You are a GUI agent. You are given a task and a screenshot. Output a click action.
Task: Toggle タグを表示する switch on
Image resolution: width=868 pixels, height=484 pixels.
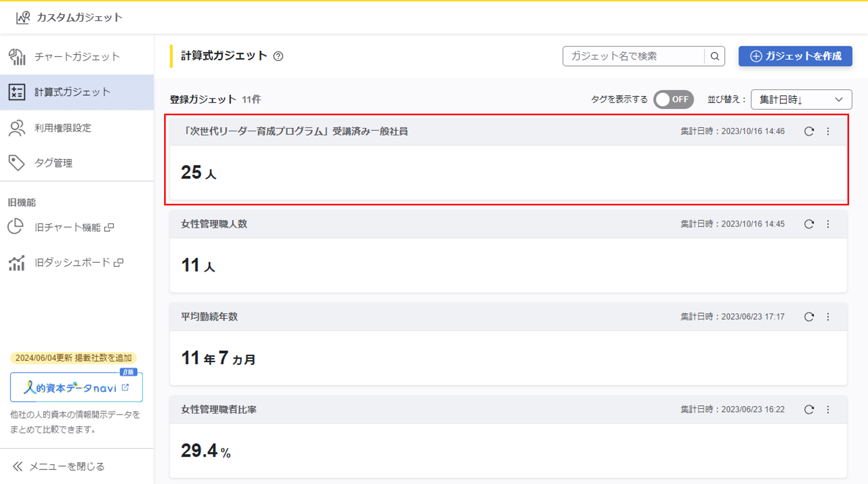click(x=673, y=99)
